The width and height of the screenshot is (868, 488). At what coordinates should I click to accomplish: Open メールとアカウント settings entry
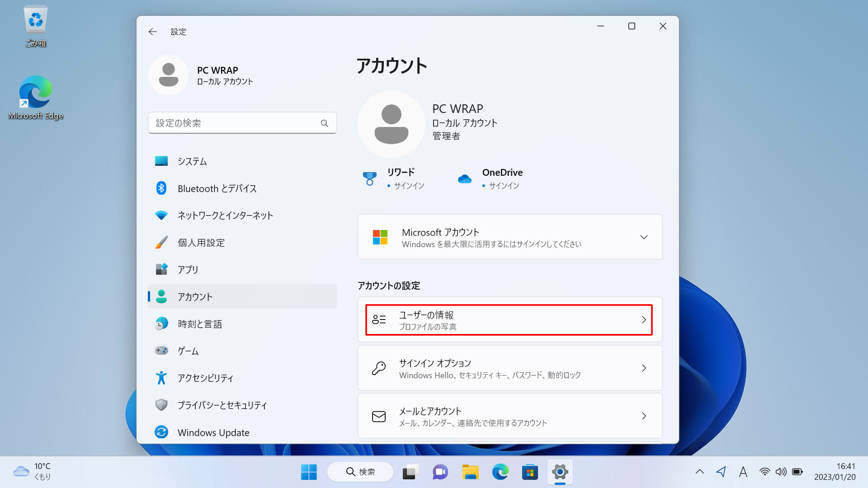click(x=510, y=416)
